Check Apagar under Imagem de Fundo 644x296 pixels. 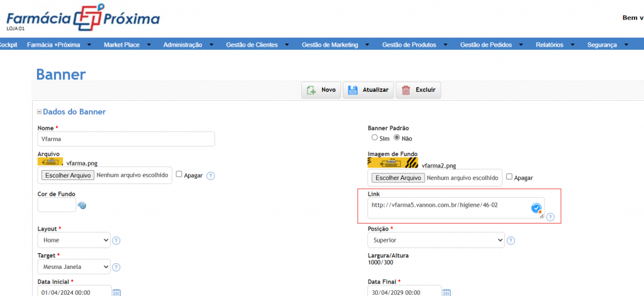coord(509,177)
